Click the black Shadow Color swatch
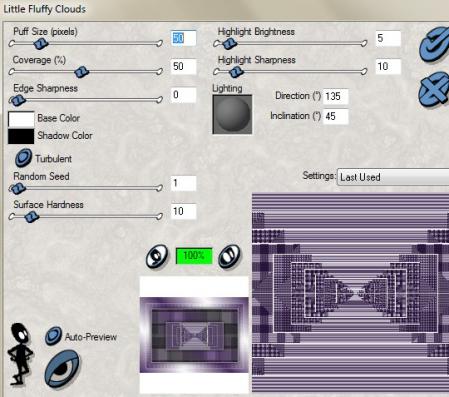Screen dimensions: 449x397 (x=21, y=136)
